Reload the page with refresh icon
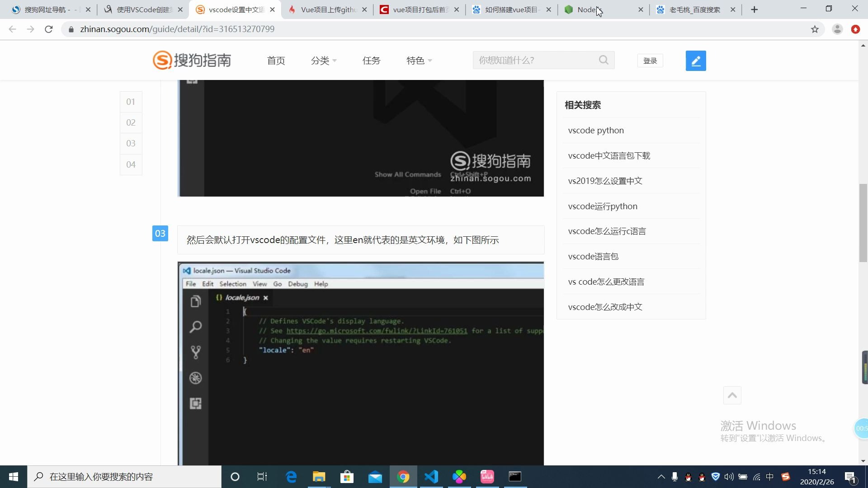 [x=49, y=29]
